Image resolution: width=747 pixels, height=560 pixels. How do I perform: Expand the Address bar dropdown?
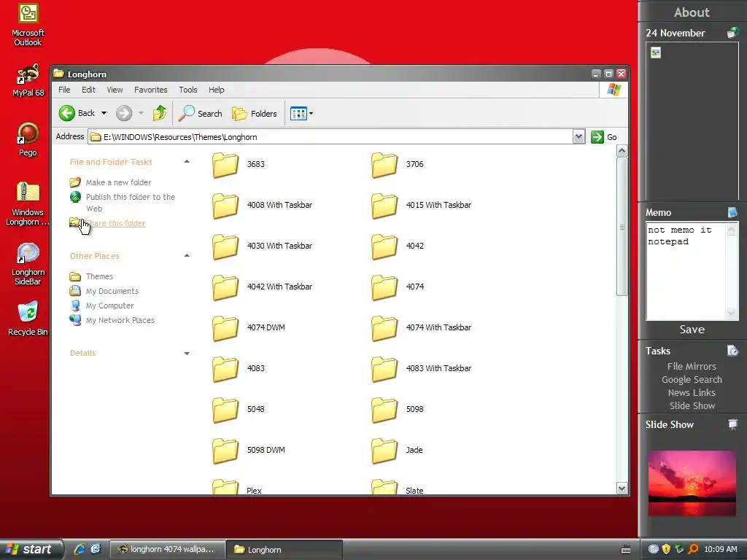tap(578, 137)
